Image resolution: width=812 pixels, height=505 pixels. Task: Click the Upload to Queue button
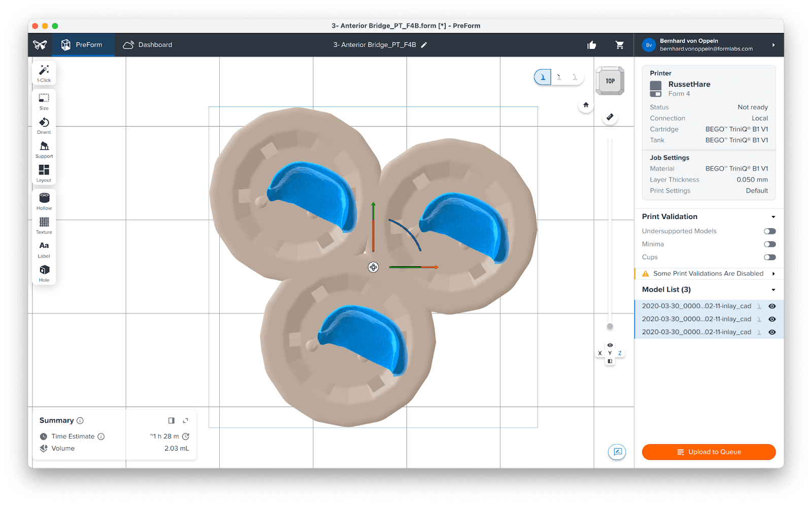pyautogui.click(x=708, y=452)
